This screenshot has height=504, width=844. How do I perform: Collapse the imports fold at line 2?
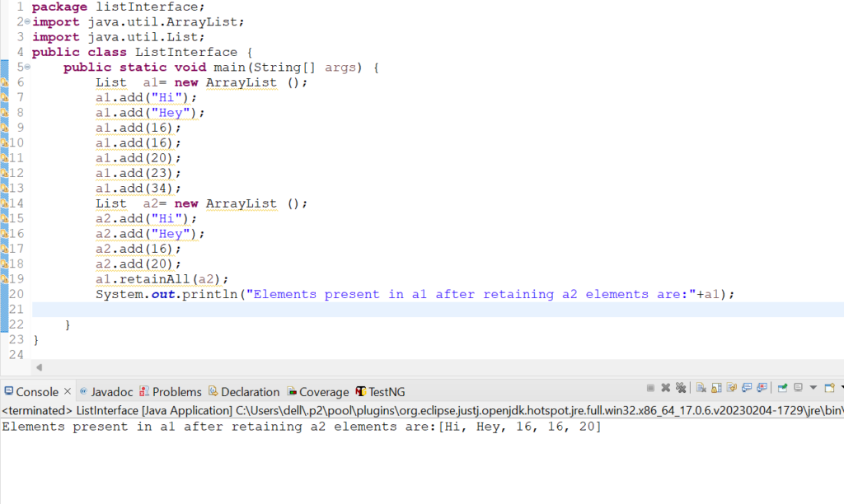click(x=27, y=21)
